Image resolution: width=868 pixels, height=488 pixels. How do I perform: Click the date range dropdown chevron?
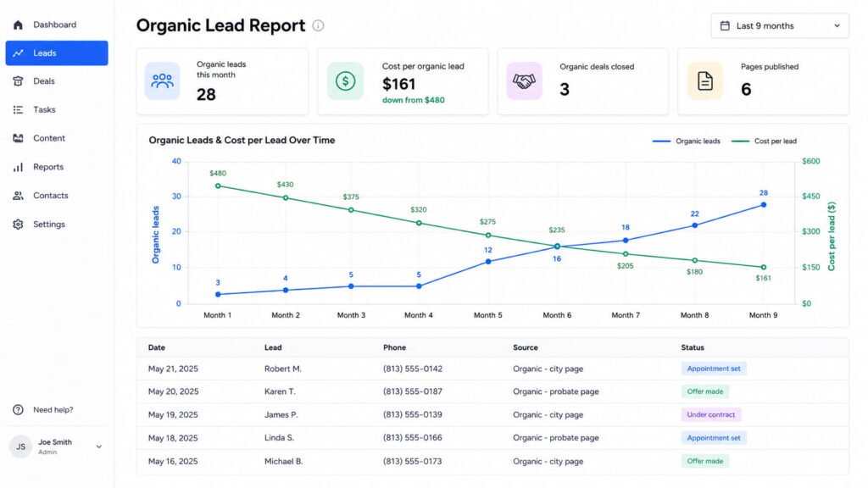(x=837, y=26)
